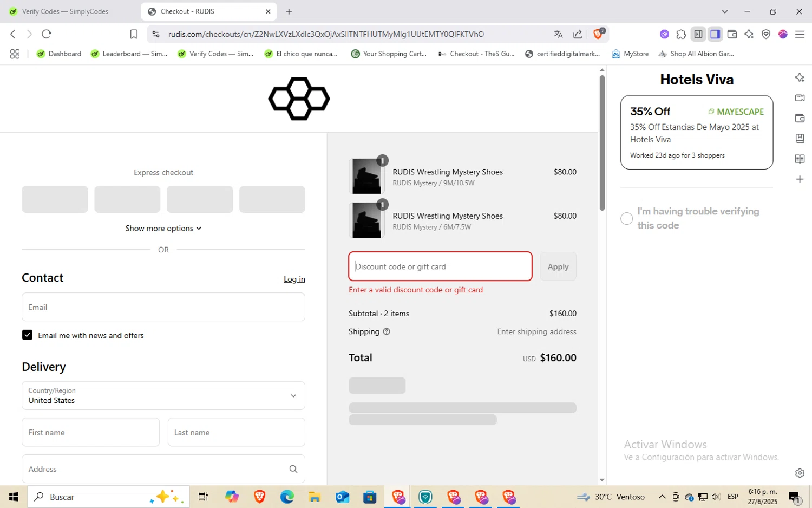The image size is (812, 508).
Task: Open Leo AI sparkle icon
Action: click(x=749, y=34)
